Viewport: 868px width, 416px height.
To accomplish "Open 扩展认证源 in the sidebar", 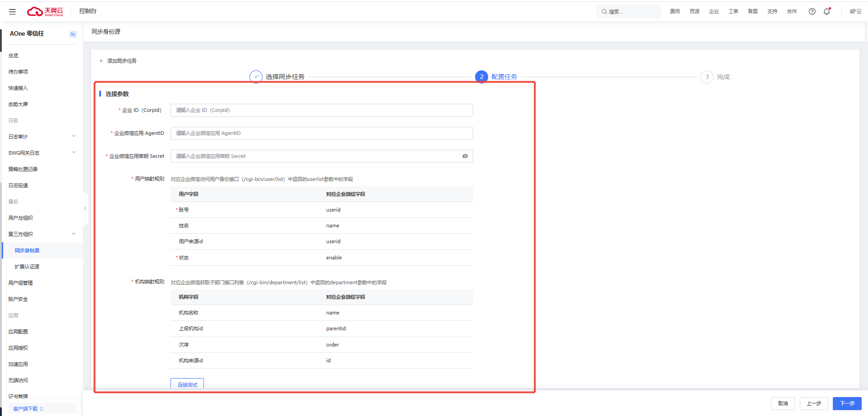I will tap(27, 267).
